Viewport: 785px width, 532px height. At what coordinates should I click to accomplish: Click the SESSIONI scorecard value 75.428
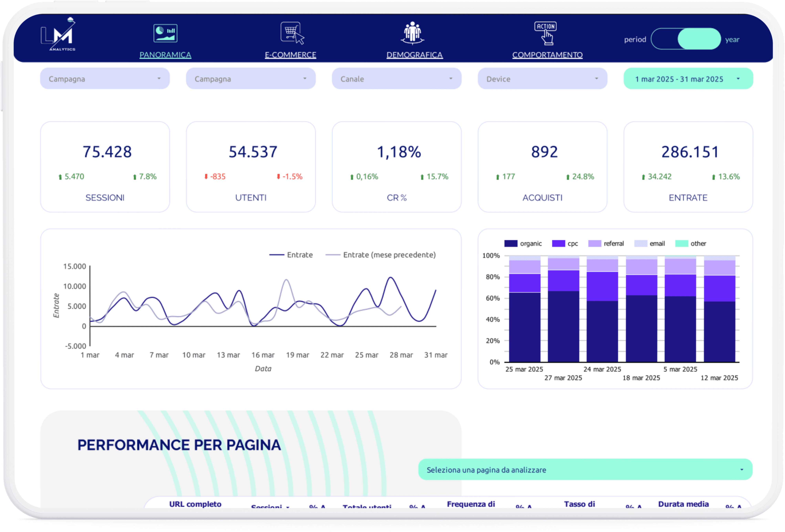coord(107,152)
